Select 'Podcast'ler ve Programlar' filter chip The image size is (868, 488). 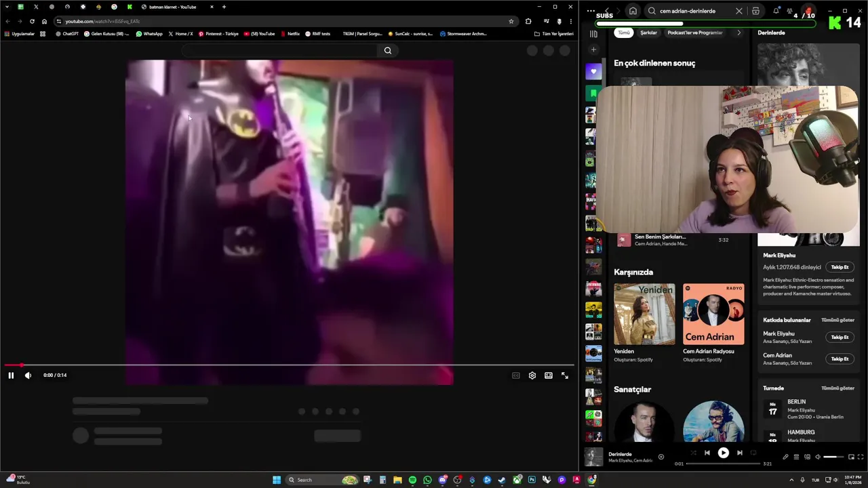point(695,33)
